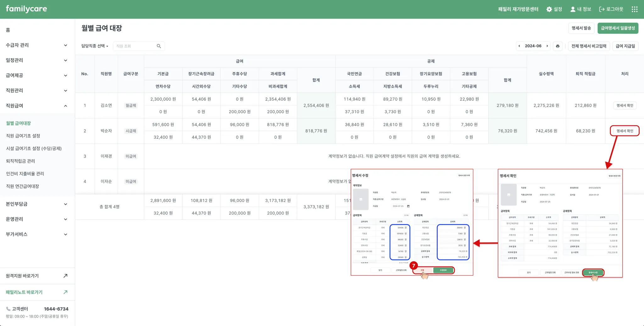This screenshot has height=326, width=644.
Task: Open 시설 급여기초 설정 (수당/공제)
Action: (34, 148)
